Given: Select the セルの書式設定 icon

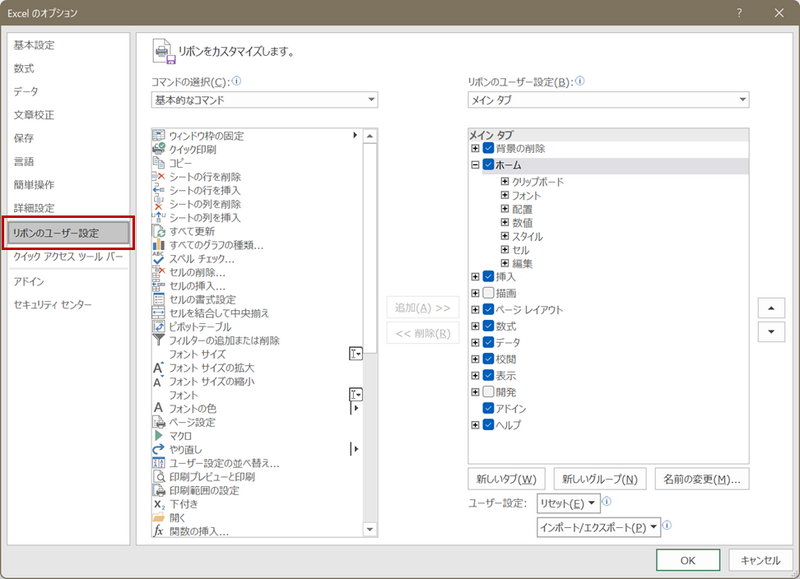Looking at the screenshot, I should 159,299.
